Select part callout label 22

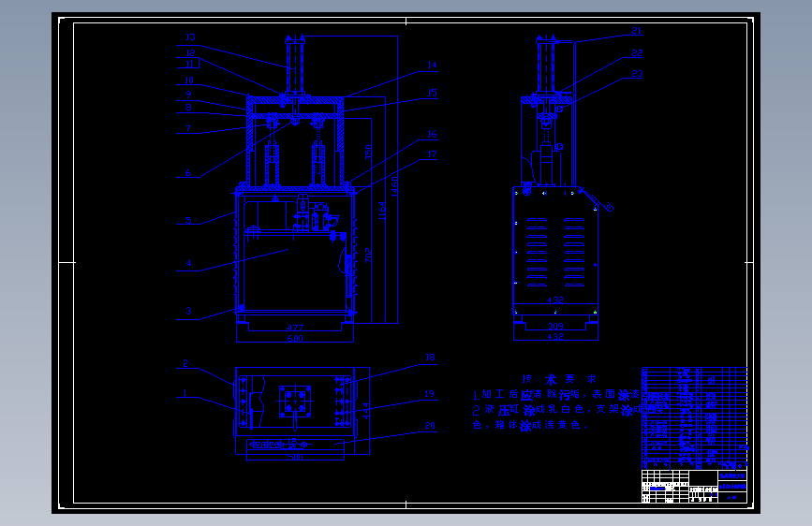click(x=637, y=53)
